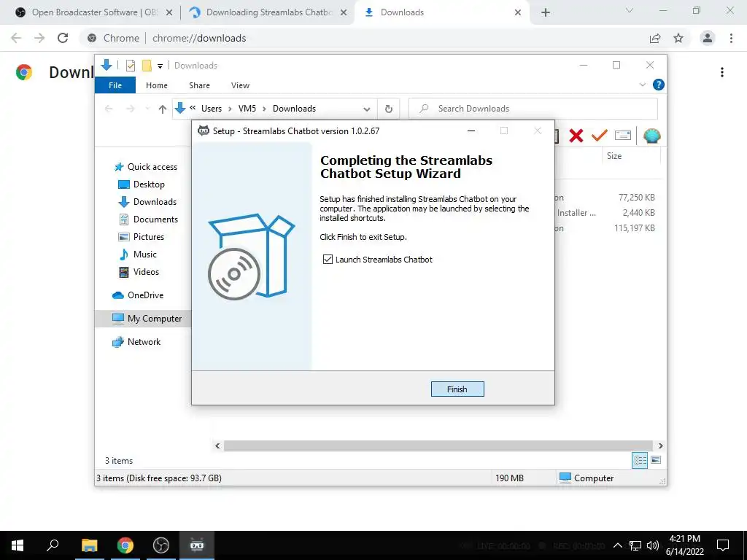Image resolution: width=747 pixels, height=560 pixels.
Task: Select My Computer in navigation pane
Action: (147, 319)
